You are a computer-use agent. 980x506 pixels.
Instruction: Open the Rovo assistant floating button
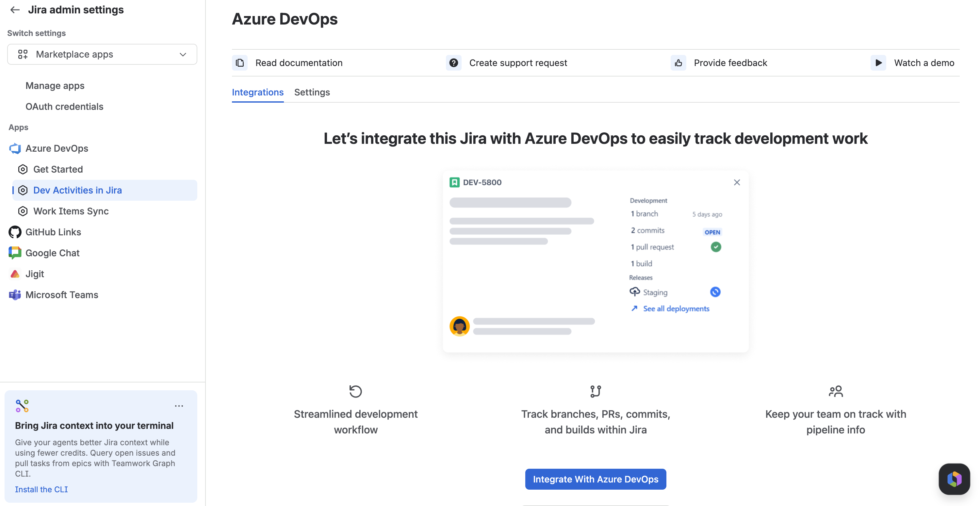pos(954,479)
